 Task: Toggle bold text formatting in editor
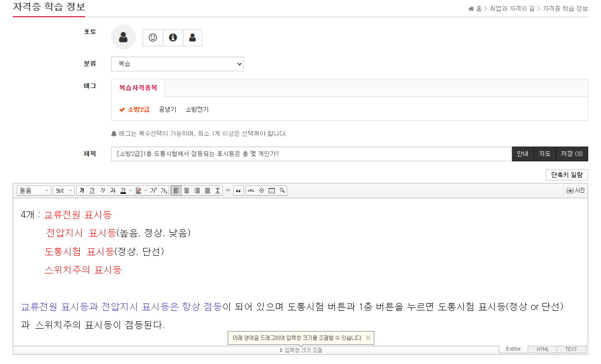tap(82, 190)
